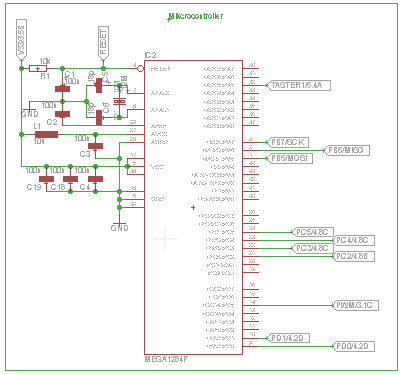Screen dimensions: 403x375
Task: Click the PC5/4.8C net label
Action: (x=313, y=232)
